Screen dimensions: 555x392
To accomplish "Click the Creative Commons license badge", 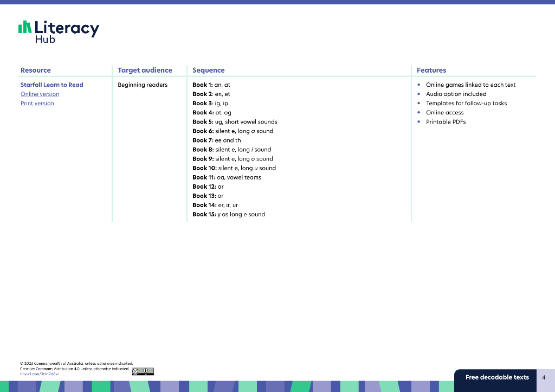I will pyautogui.click(x=143, y=371).
